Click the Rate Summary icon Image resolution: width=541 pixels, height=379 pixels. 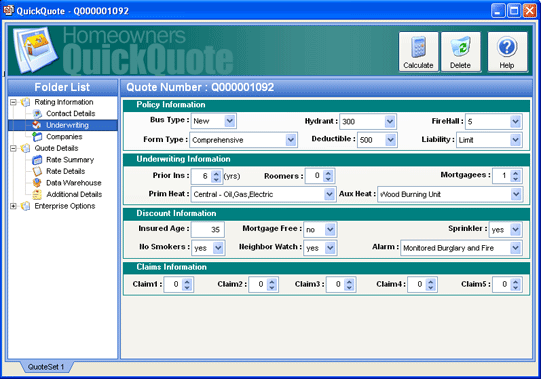(x=37, y=160)
